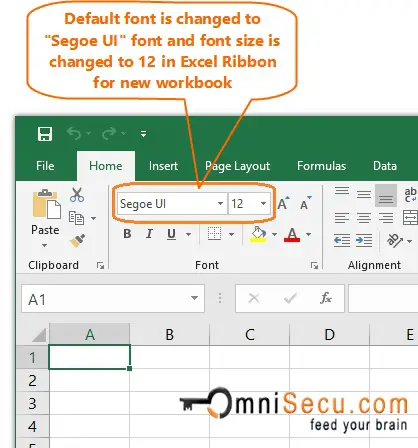418x448 pixels.
Task: Expand the font size dropdown arrow
Action: tap(263, 203)
